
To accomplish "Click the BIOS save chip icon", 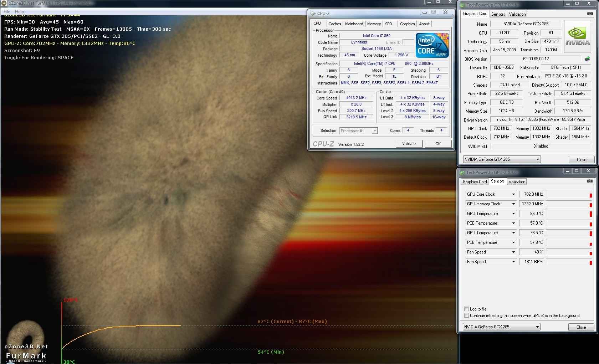I will coord(587,59).
